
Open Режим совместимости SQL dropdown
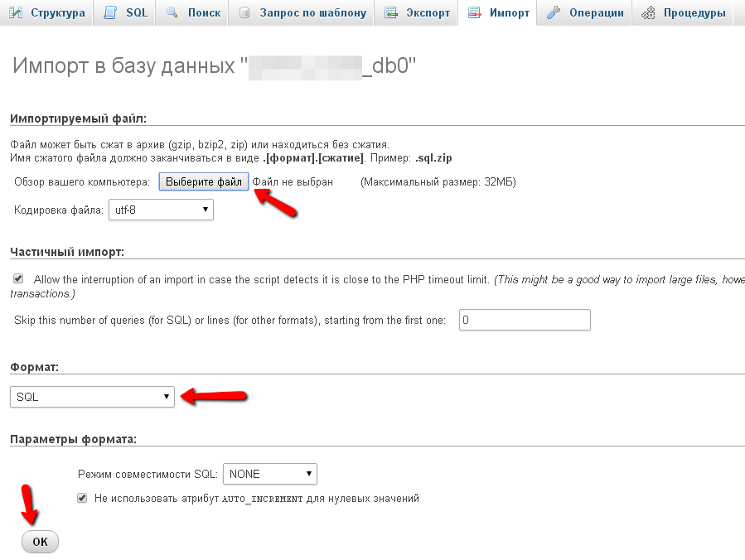pos(270,474)
